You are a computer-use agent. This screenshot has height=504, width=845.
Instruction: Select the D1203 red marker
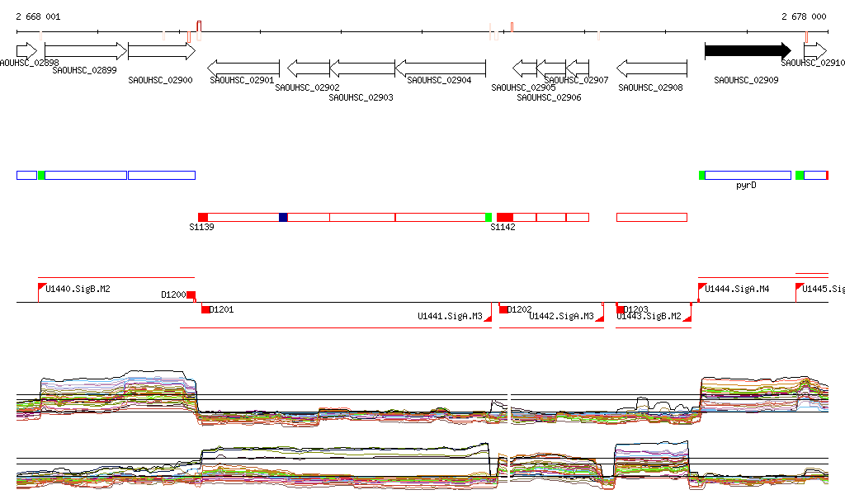tap(621, 309)
